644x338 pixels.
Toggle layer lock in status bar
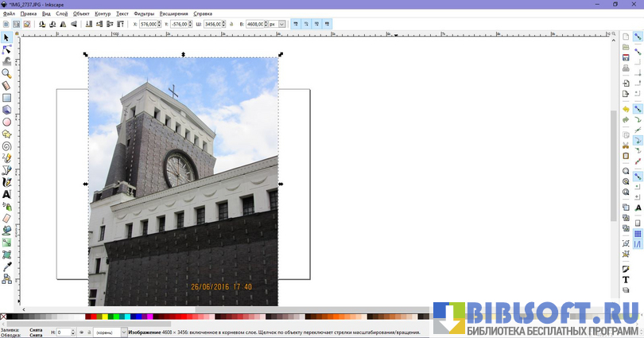(89, 332)
